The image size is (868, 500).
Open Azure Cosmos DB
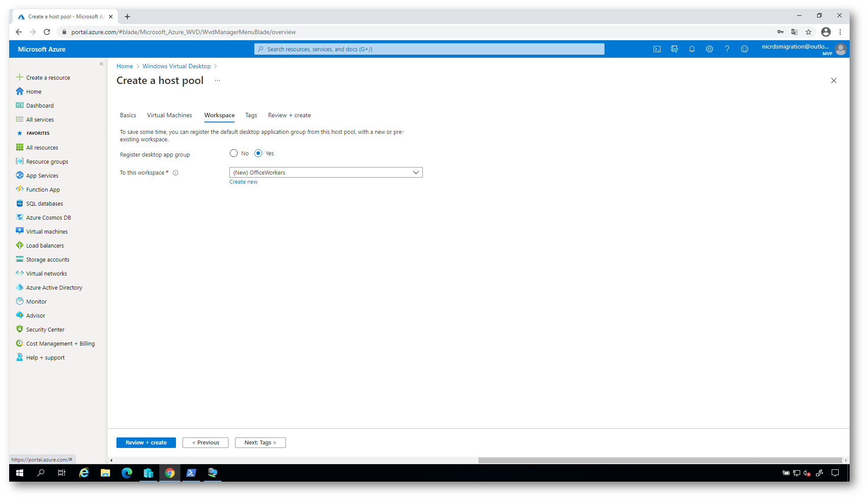point(44,217)
